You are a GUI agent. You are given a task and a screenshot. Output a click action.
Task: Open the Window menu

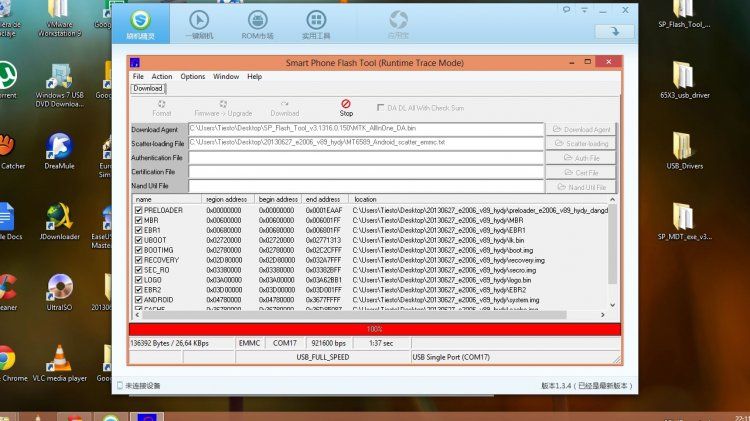click(226, 77)
